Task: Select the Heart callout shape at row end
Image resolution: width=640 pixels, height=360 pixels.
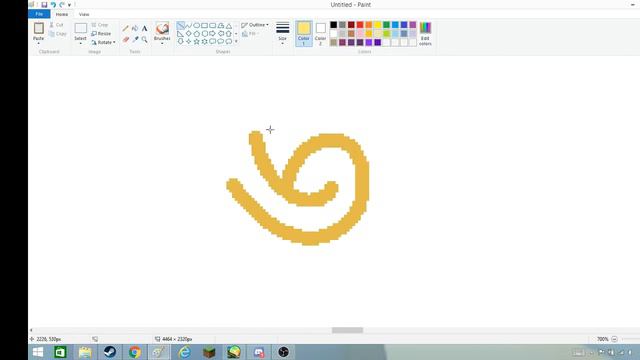Action: pos(229,41)
